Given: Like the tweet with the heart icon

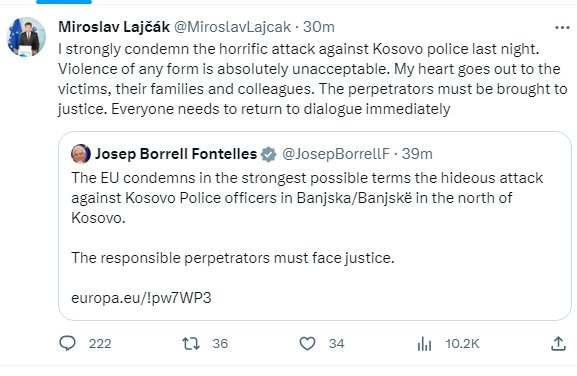Looking at the screenshot, I should point(307,344).
